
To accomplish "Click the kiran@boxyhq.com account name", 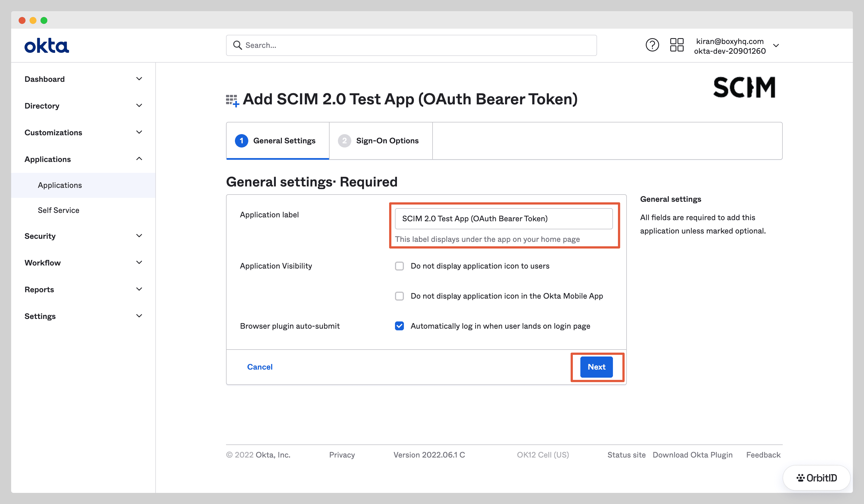I will coord(730,41).
